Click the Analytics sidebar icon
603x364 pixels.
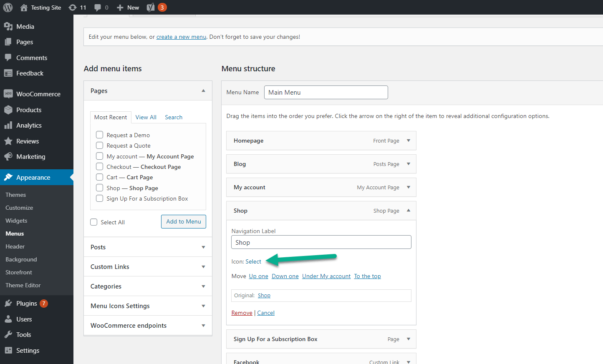[9, 125]
